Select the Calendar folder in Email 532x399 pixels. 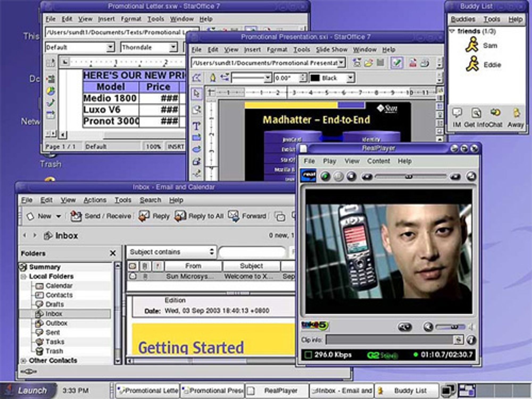54,286
